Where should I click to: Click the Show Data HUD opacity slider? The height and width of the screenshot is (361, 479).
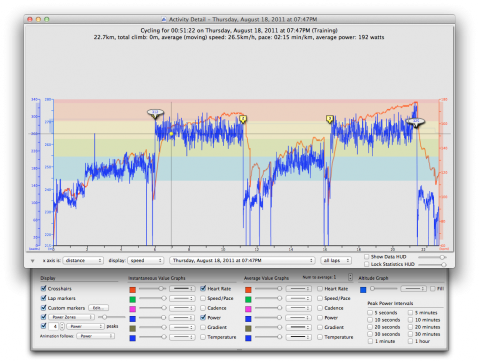pos(432,257)
